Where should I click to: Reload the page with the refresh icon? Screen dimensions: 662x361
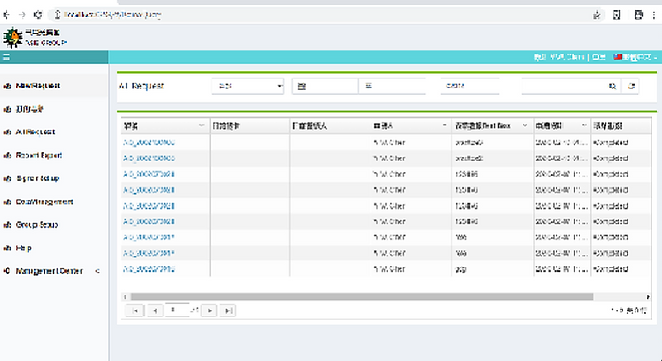pyautogui.click(x=38, y=15)
